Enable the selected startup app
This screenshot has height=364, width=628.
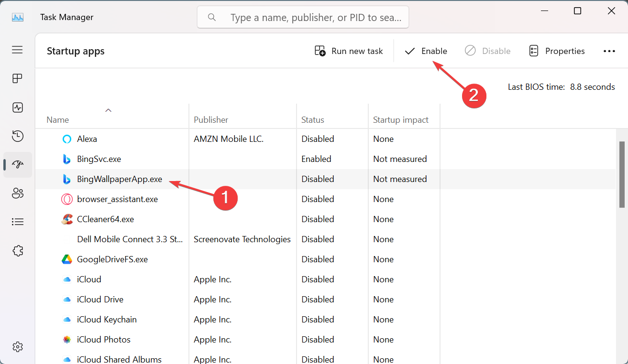point(426,51)
